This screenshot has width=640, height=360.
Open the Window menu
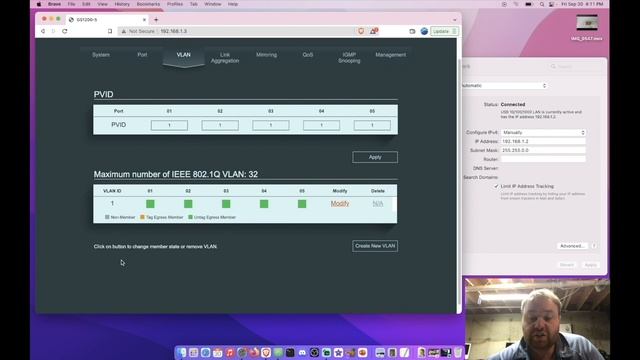pyautogui.click(x=212, y=4)
